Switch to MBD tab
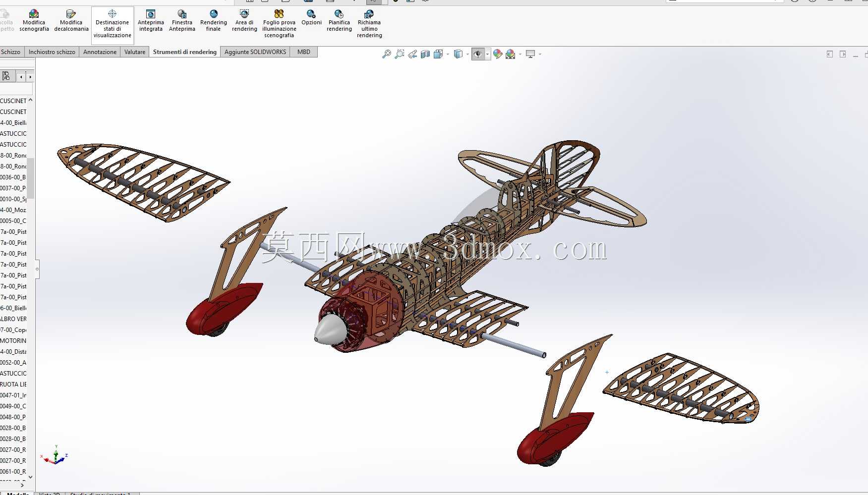Viewport: 868px width, 495px height. (304, 52)
